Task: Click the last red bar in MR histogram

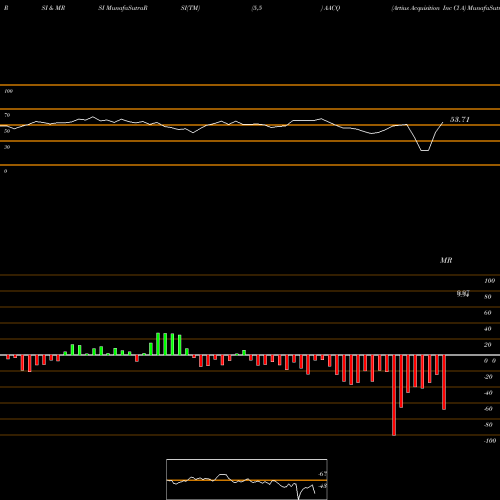Action: click(x=444, y=382)
